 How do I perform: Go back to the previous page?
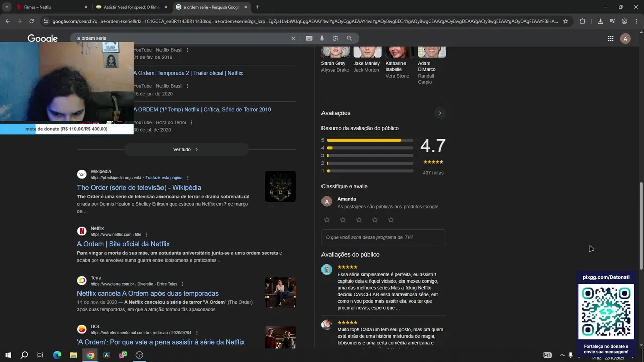tap(7, 21)
